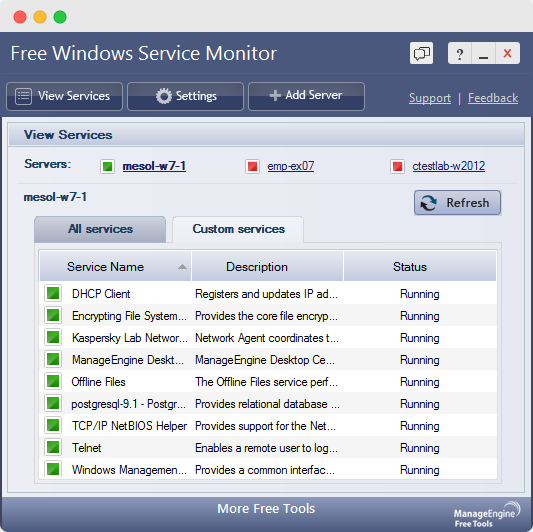Open the View Services toolbar button

coord(64,96)
